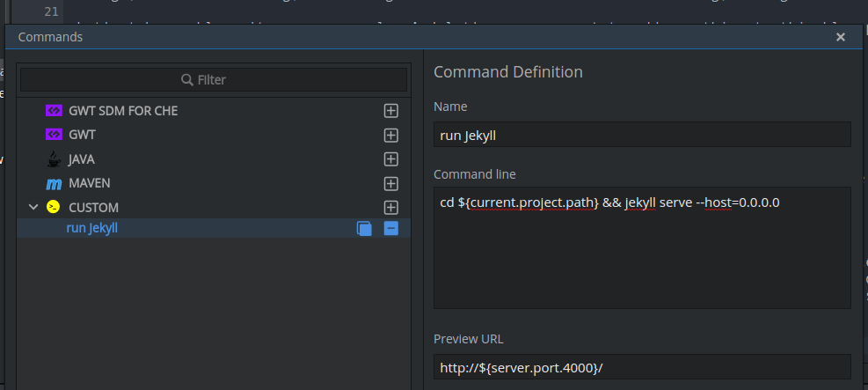The width and height of the screenshot is (868, 390).
Task: Close the Commands dialog
Action: pyautogui.click(x=841, y=37)
